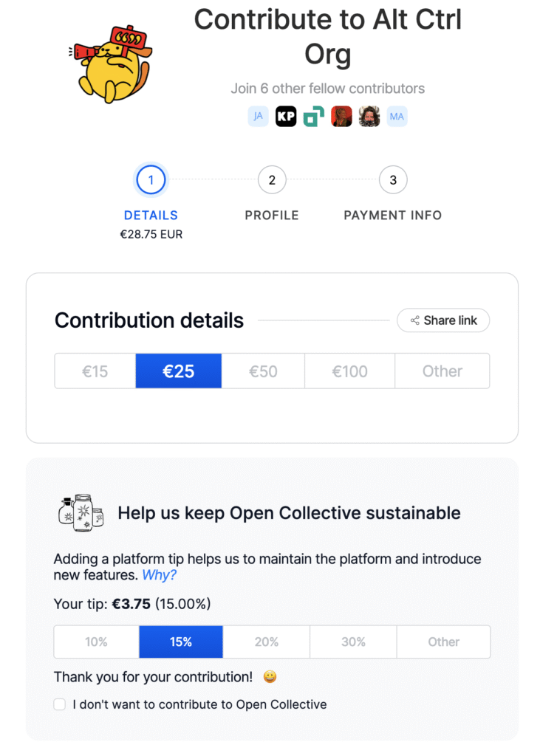The image size is (540, 756).
Task: Set the platform tip to 10%
Action: coord(96,642)
